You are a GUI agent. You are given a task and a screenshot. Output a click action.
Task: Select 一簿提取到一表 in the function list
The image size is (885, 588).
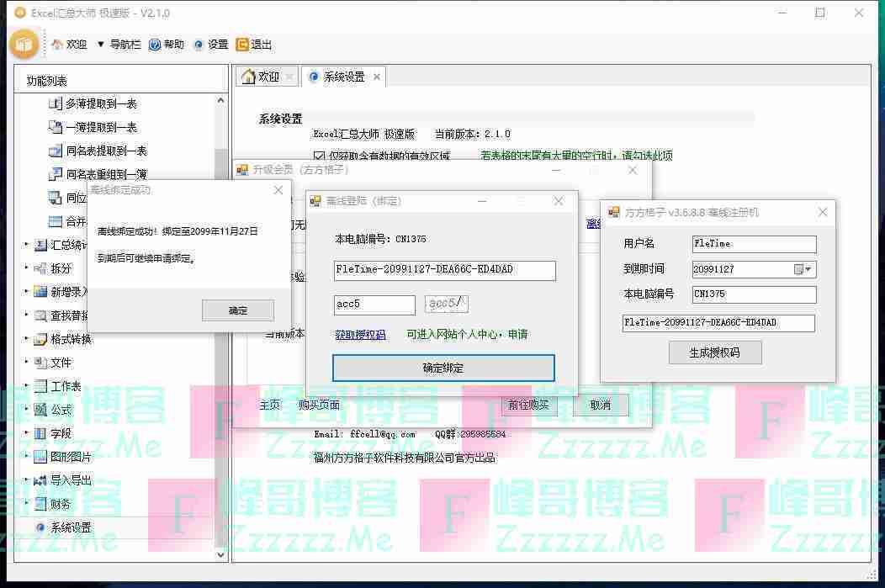[101, 127]
